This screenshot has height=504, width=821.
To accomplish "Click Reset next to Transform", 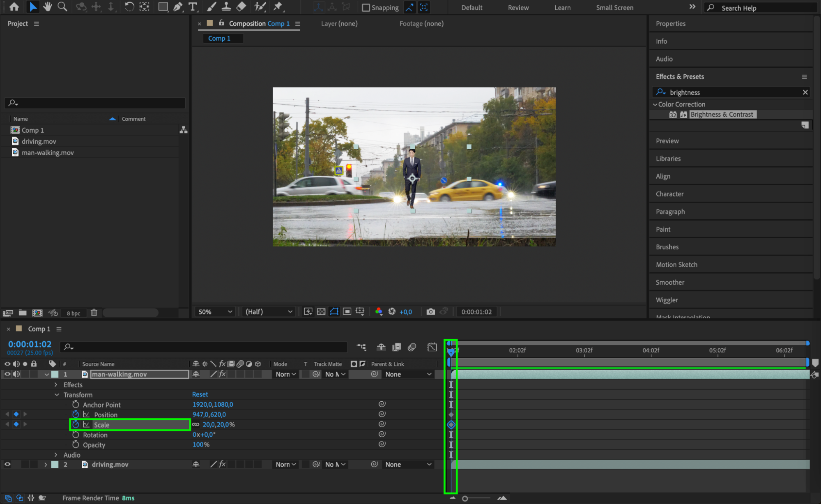I will (200, 394).
